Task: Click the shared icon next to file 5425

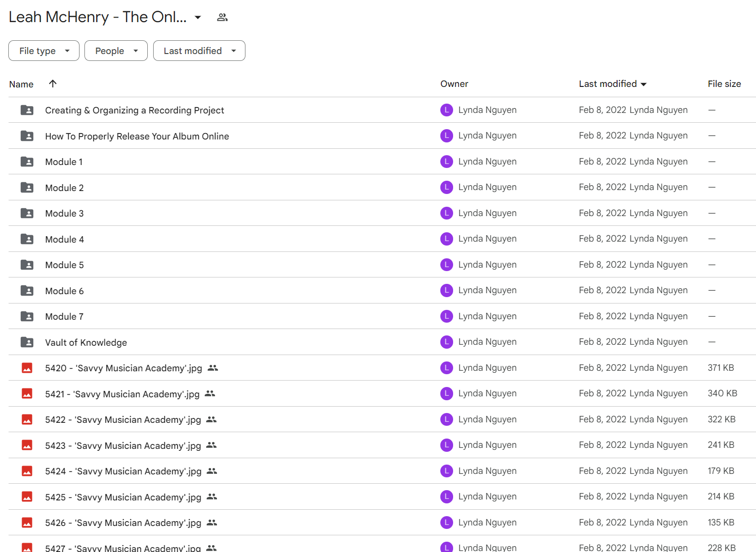Action: pos(212,497)
